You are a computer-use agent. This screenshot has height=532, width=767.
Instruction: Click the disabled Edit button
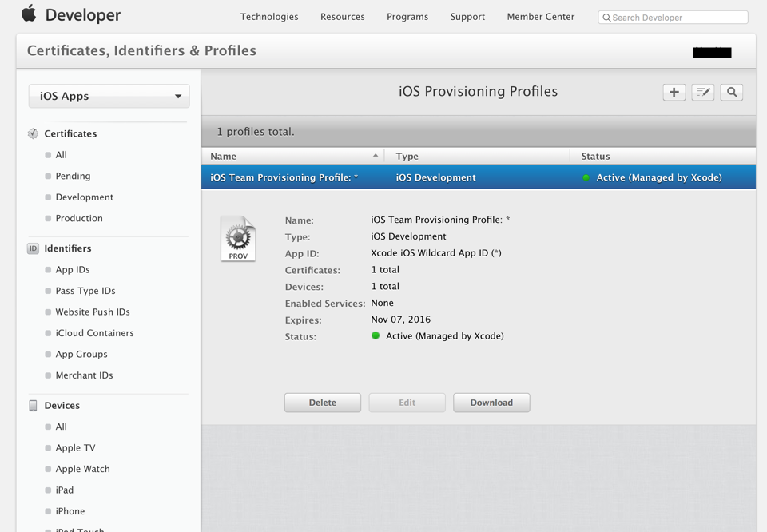[x=407, y=403]
